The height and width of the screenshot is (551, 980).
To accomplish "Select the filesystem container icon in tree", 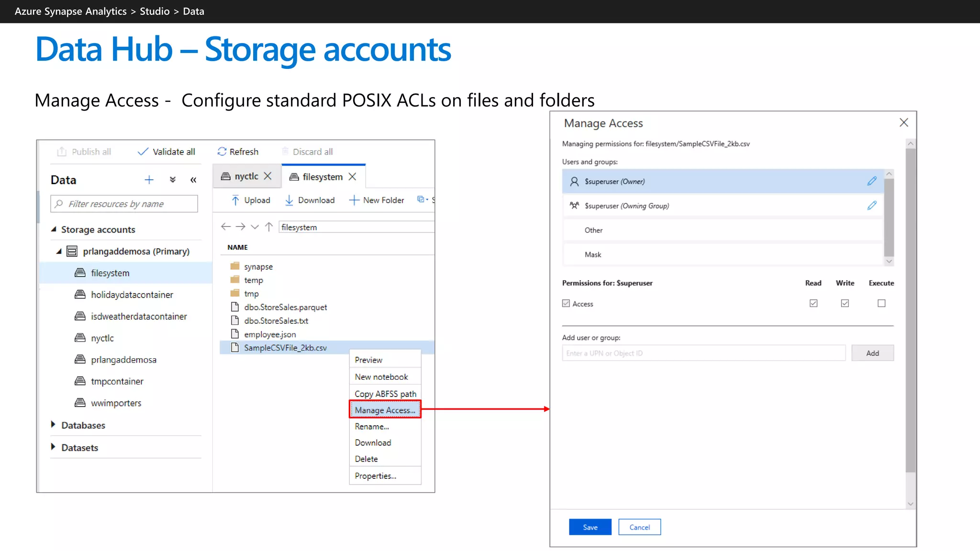I will [x=80, y=273].
